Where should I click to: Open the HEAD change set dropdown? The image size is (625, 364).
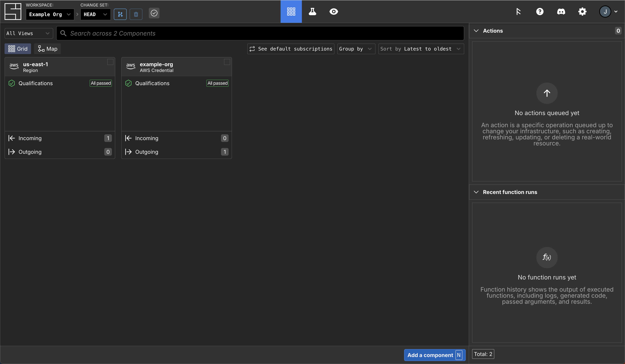95,14
